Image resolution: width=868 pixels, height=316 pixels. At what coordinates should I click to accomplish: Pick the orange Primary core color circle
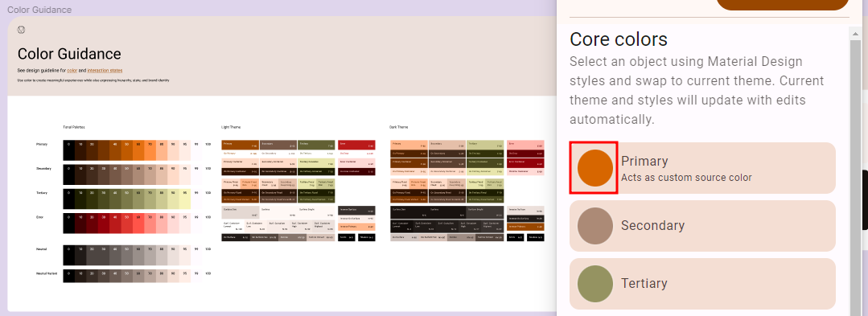pyautogui.click(x=595, y=168)
